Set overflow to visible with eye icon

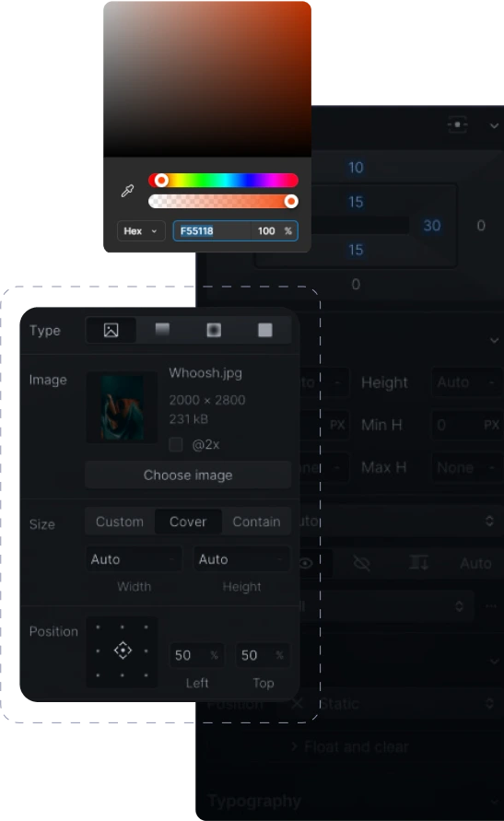pyautogui.click(x=306, y=563)
